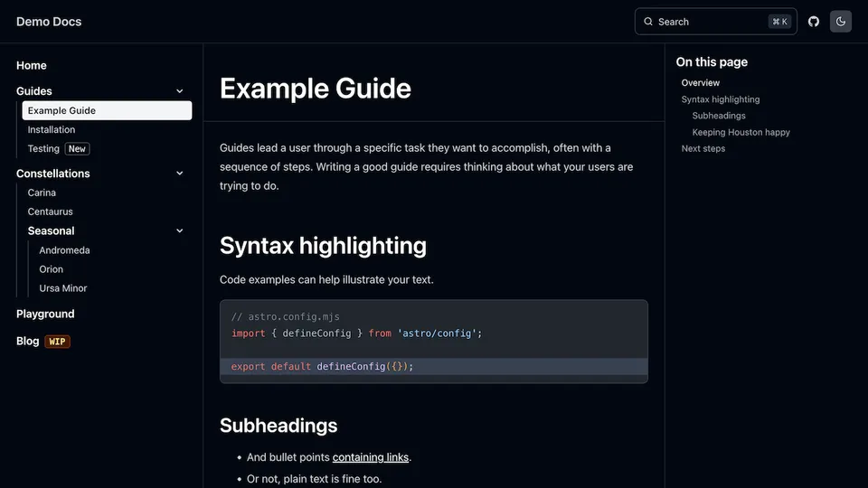The height and width of the screenshot is (488, 868).
Task: Open the Home sidebar link
Action: [32, 66]
